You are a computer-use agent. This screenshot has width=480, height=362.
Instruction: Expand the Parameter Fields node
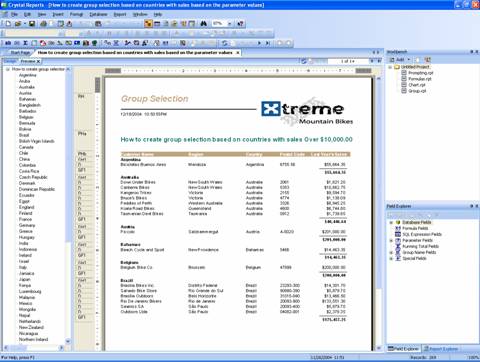coord(391,240)
